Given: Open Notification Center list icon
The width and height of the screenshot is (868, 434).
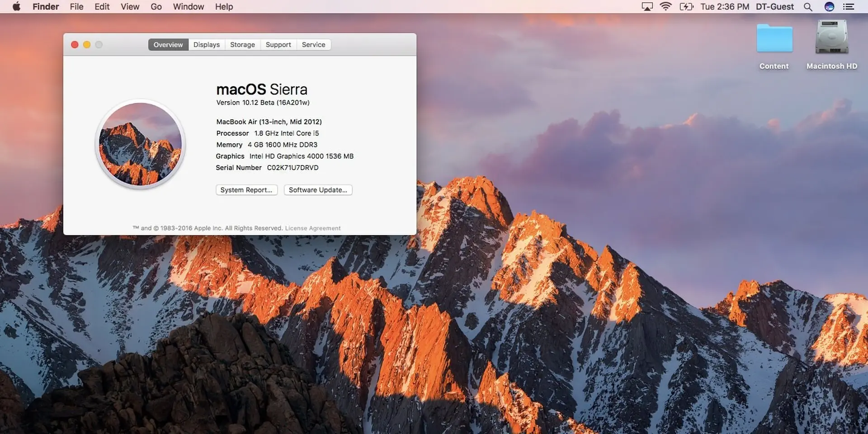Looking at the screenshot, I should tap(849, 7).
